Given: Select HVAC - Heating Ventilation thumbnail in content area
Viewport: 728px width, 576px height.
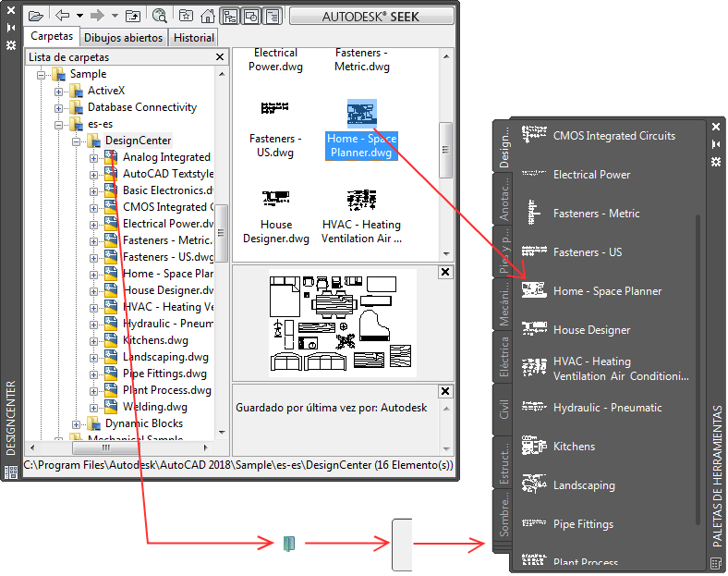Looking at the screenshot, I should 361,216.
